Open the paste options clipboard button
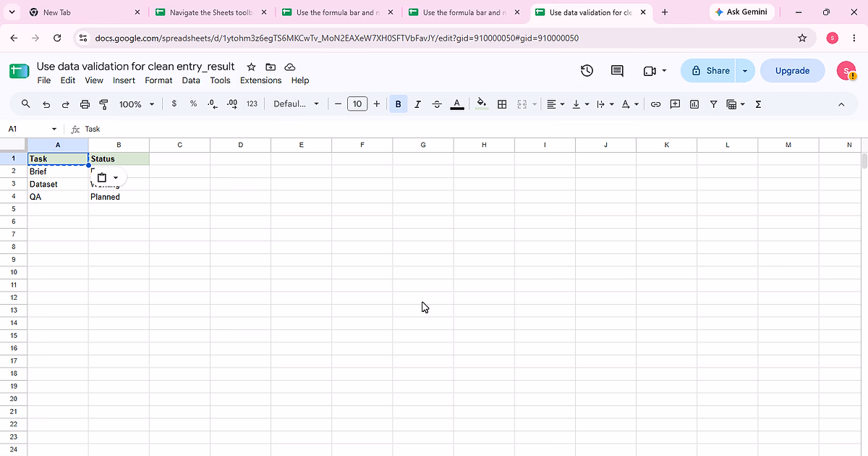Image resolution: width=868 pixels, height=456 pixels. [108, 177]
